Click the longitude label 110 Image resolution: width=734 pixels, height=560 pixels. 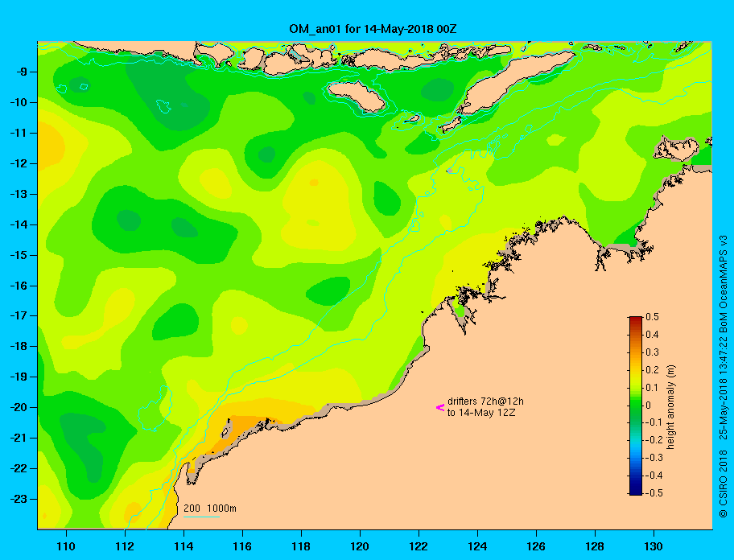(x=66, y=546)
